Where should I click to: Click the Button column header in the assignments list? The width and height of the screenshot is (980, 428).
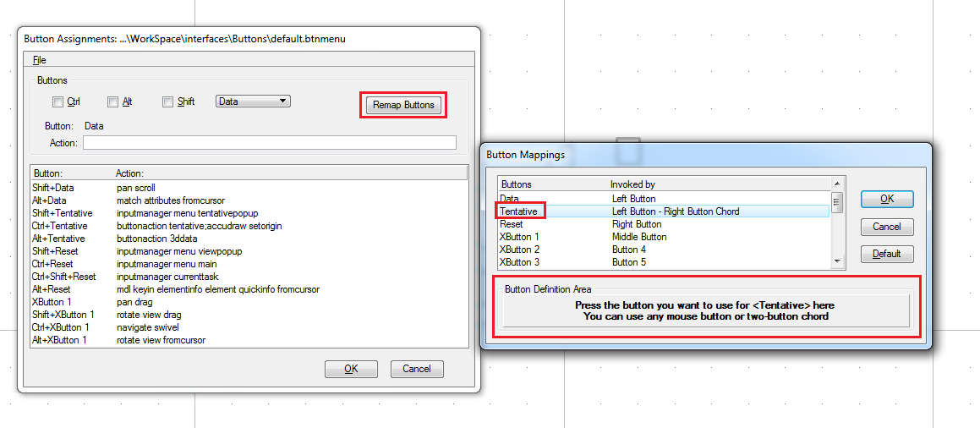click(x=72, y=173)
